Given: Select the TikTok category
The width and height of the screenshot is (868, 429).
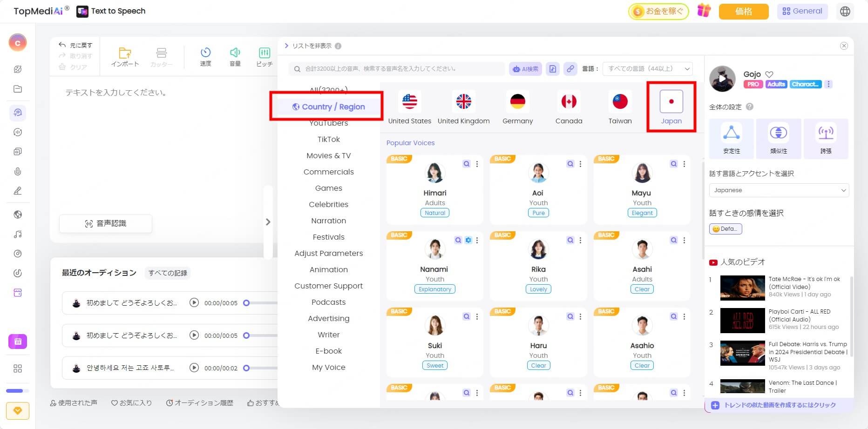Looking at the screenshot, I should click(329, 139).
